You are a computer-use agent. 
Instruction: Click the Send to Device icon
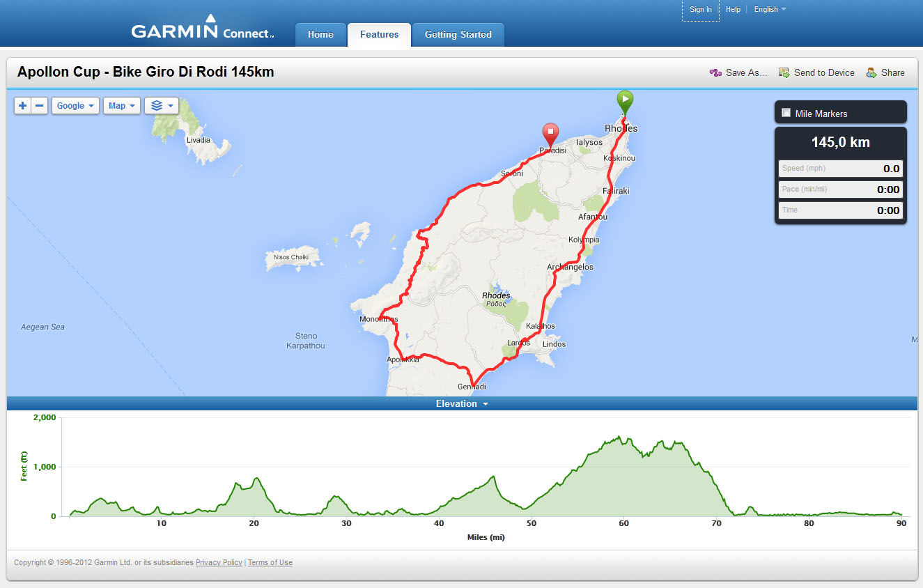[x=784, y=72]
